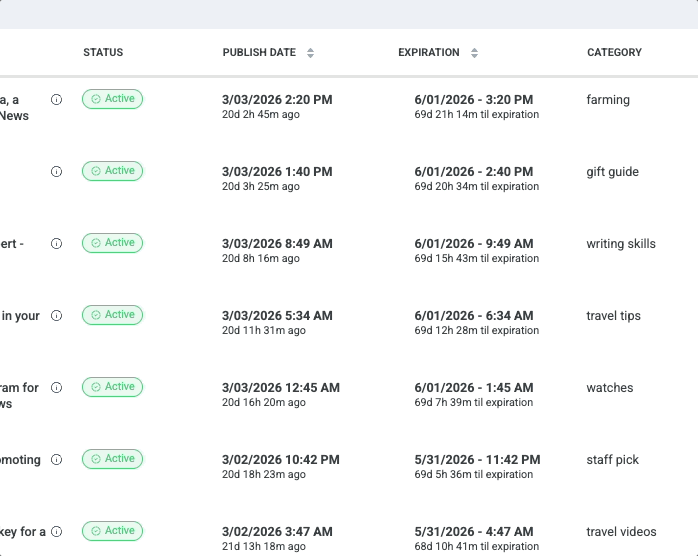Click expiration 5/31/2026 - 11:42 PM
The image size is (698, 556).
(477, 460)
